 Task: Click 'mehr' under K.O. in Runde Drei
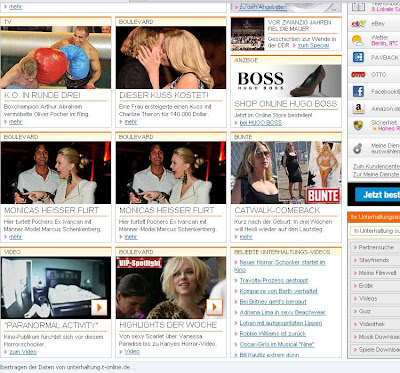click(x=15, y=122)
